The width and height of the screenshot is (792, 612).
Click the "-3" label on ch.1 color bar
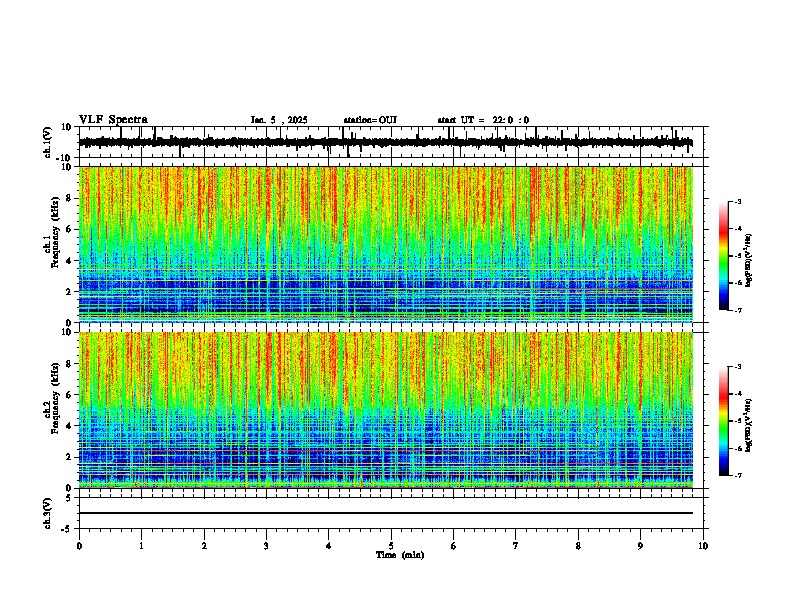(738, 201)
